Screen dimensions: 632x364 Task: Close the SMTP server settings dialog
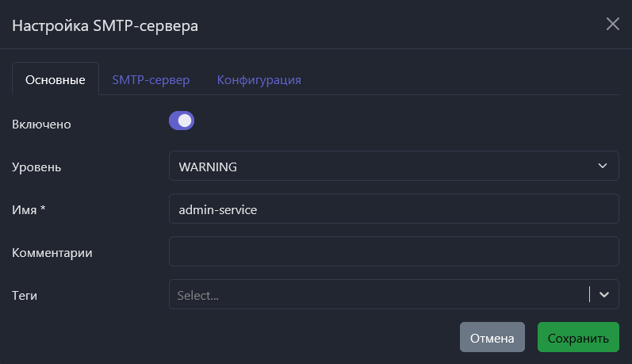pyautogui.click(x=612, y=24)
